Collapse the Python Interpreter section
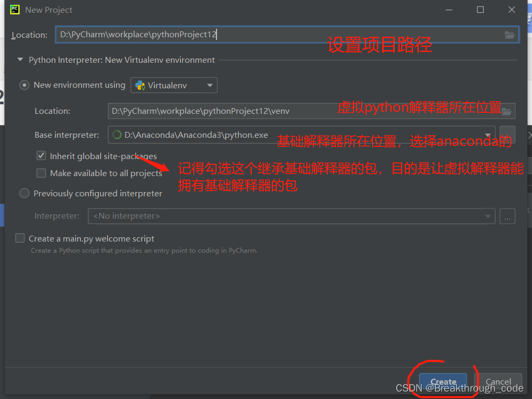 (x=20, y=60)
